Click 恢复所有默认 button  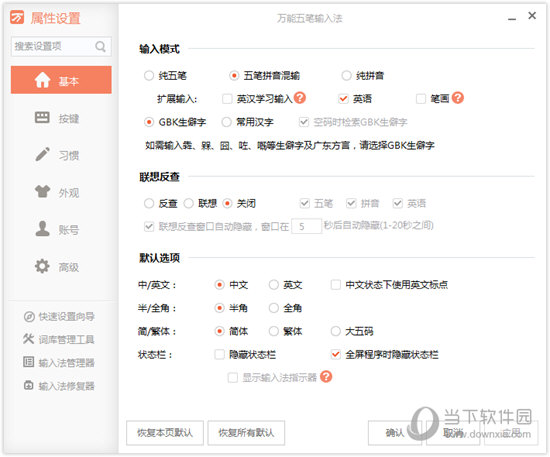(x=246, y=433)
